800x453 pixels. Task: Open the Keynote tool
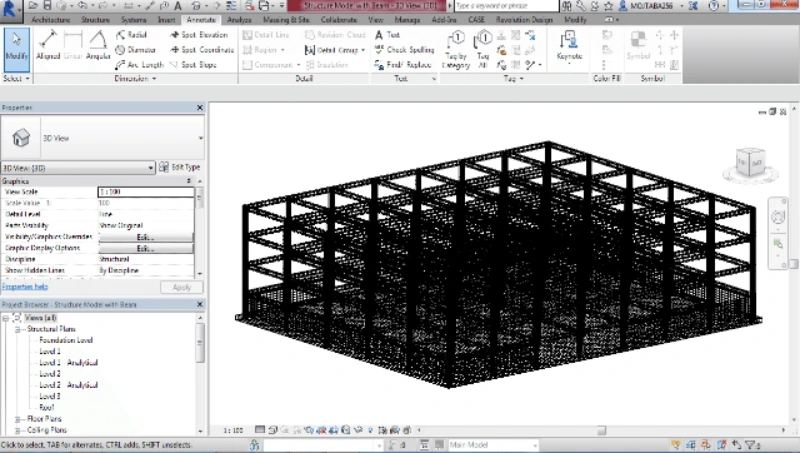click(x=569, y=47)
